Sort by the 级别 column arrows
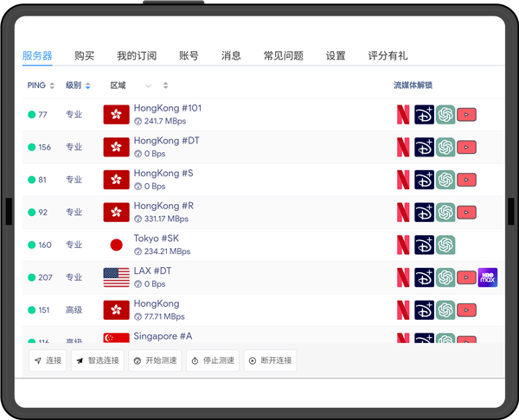This screenshot has height=420, width=519. tap(87, 86)
